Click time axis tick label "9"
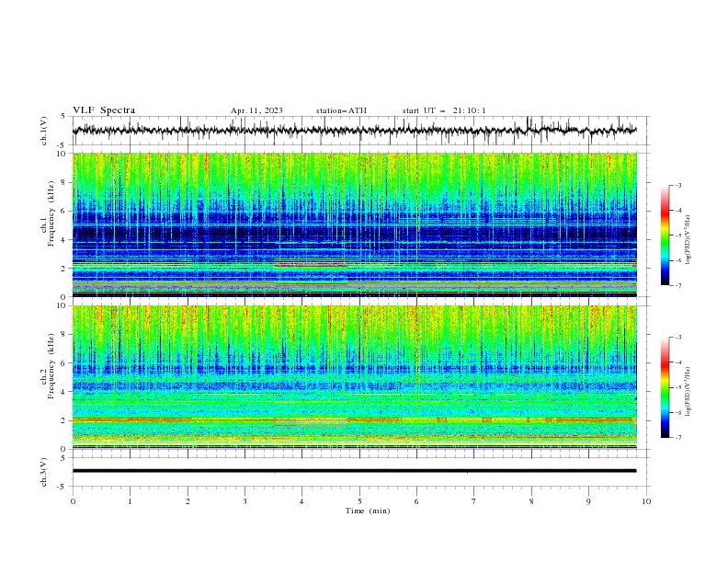 (588, 501)
